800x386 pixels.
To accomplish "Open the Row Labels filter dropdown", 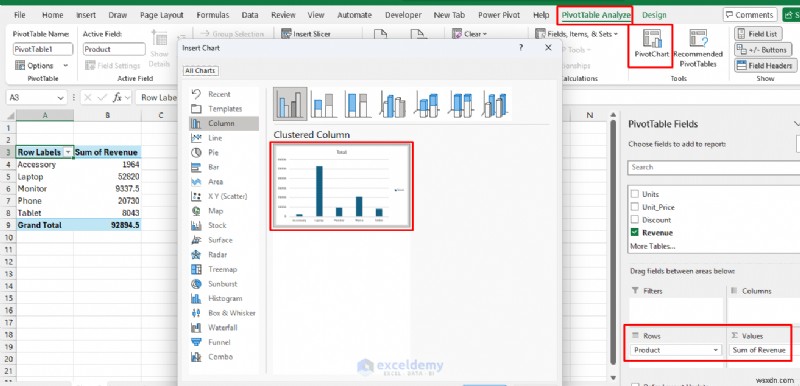I will [68, 152].
